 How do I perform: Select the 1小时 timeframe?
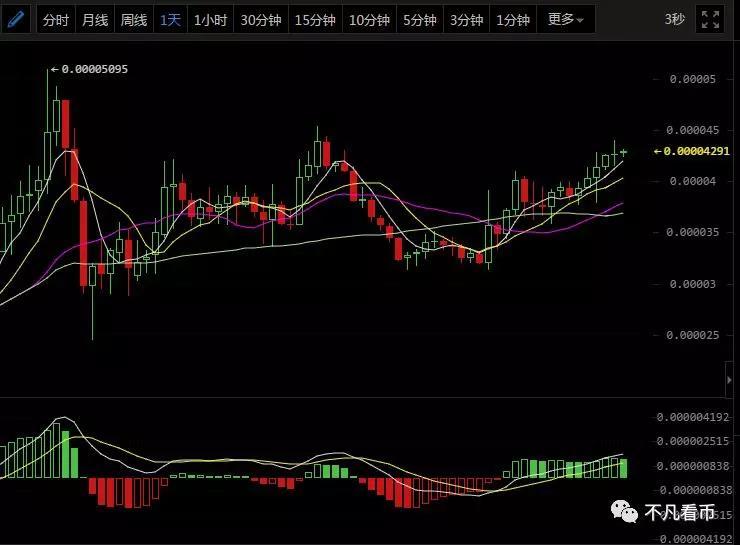210,19
